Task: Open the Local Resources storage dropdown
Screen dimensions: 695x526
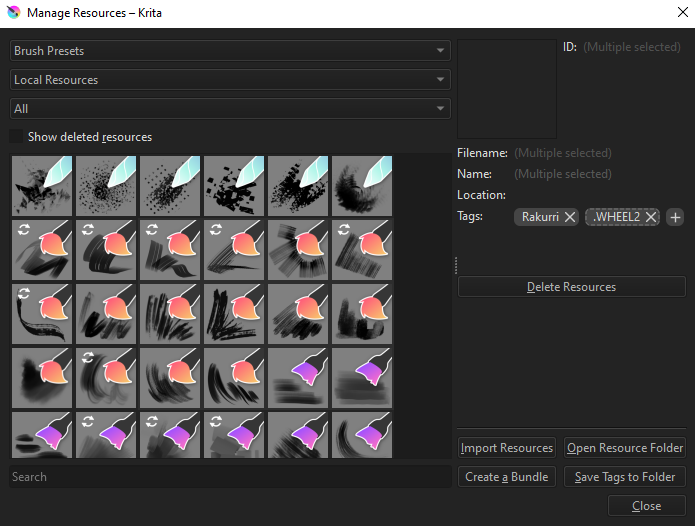Action: [230, 79]
